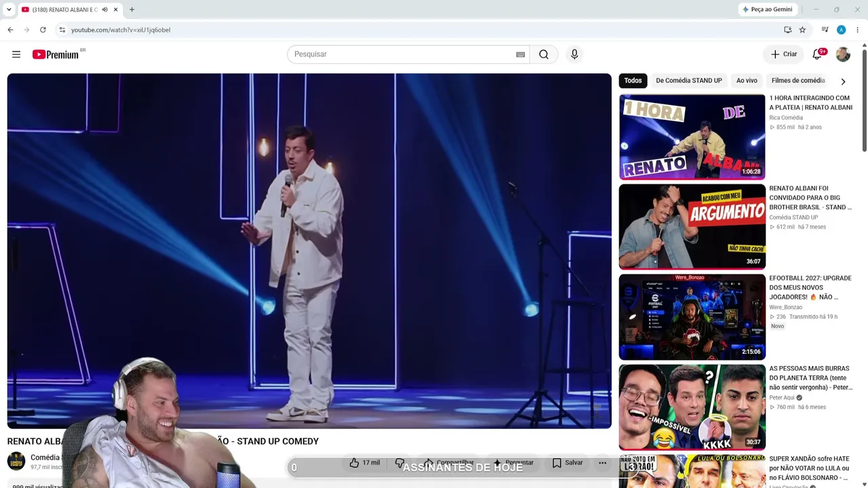The width and height of the screenshot is (868, 488).
Task: Open the Peter Aqui channel link
Action: [x=782, y=398]
